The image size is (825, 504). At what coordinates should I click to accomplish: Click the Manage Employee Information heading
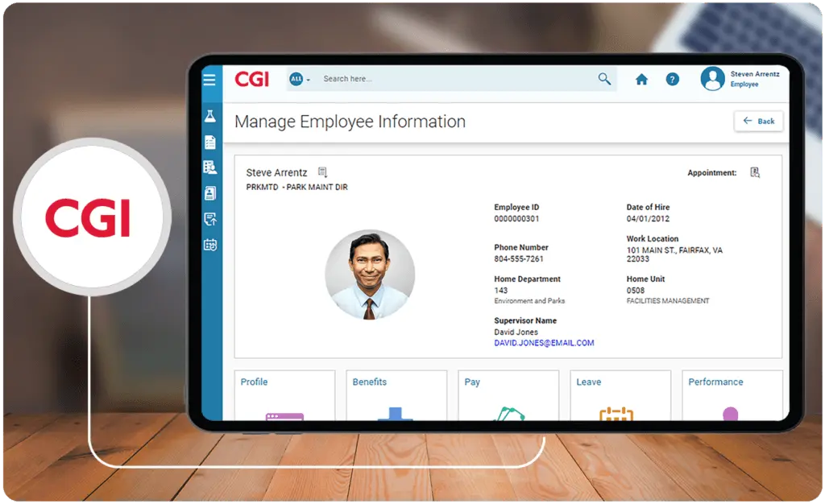tap(350, 122)
